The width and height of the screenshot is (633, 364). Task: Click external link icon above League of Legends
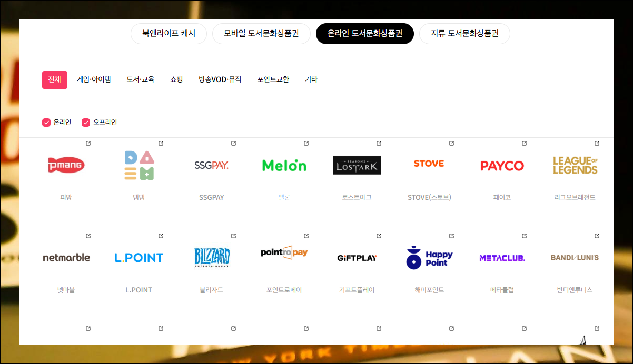click(597, 143)
